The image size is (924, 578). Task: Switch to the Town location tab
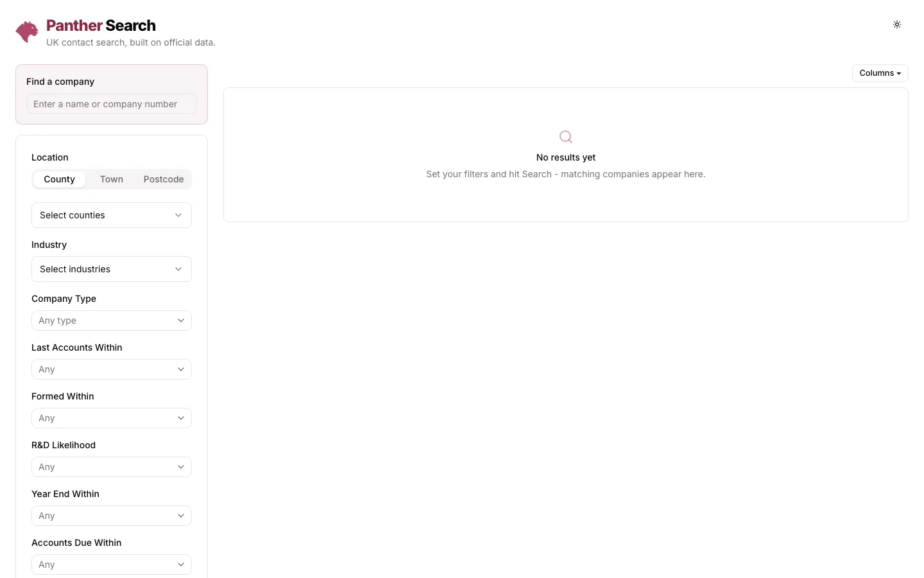(x=112, y=179)
